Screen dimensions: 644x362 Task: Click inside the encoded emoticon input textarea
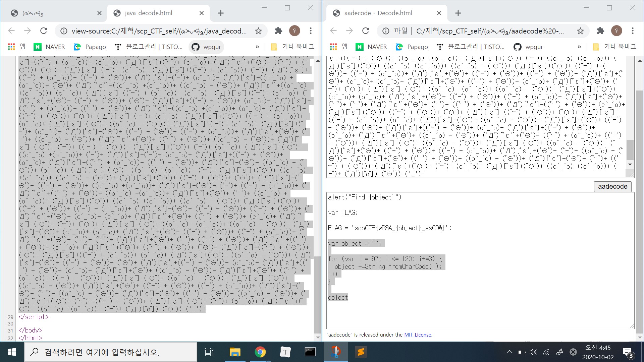[476, 117]
